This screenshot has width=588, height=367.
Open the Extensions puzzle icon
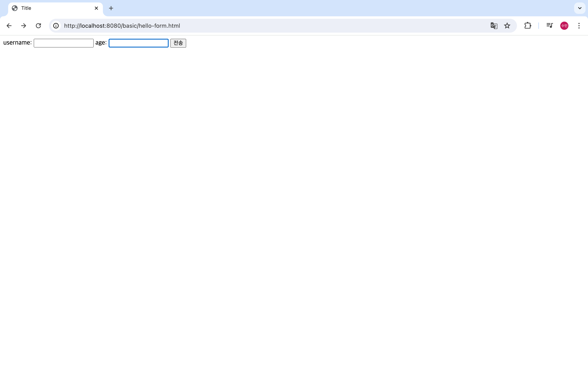528,26
